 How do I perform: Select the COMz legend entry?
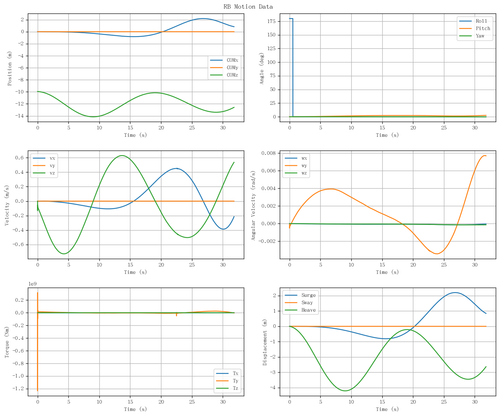[224, 75]
